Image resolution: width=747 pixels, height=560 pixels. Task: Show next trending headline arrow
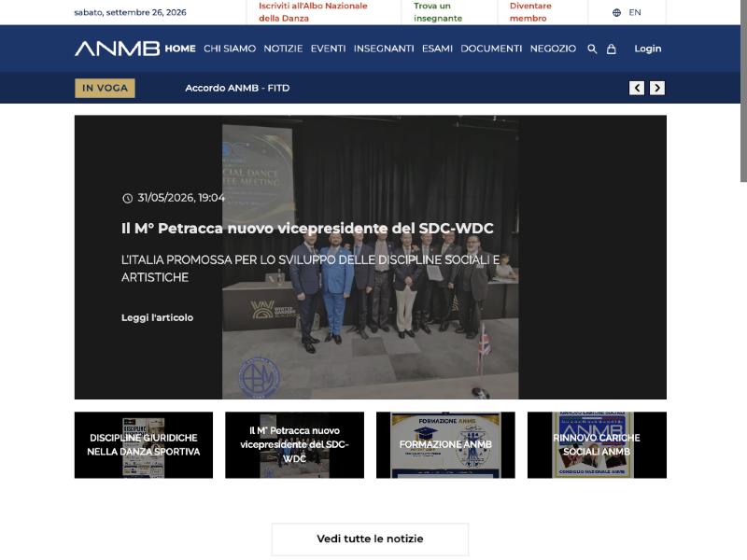click(x=657, y=88)
